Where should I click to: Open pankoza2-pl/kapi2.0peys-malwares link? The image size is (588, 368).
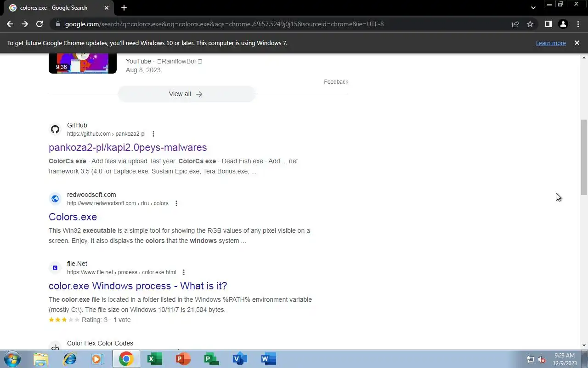(x=128, y=147)
